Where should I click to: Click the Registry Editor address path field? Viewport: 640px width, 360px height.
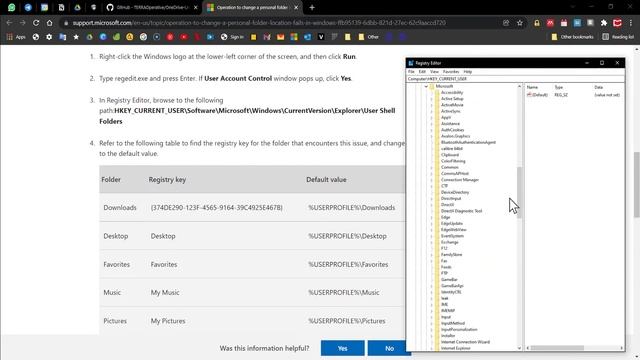[515, 79]
